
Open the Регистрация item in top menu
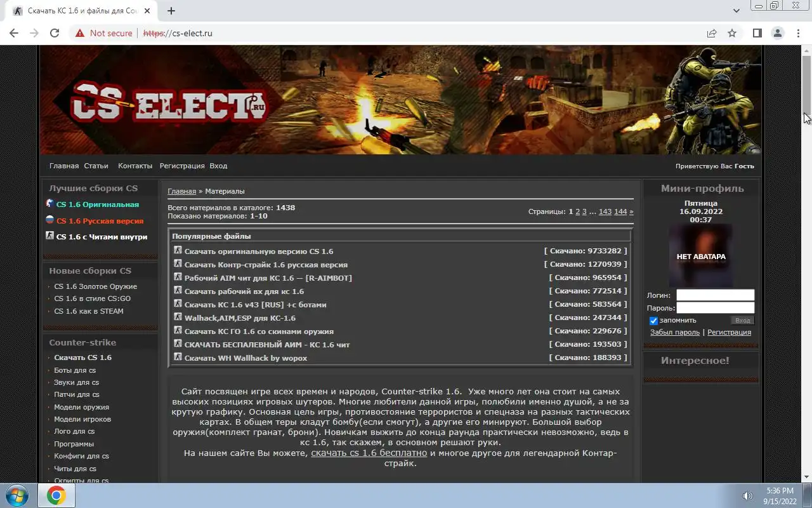point(182,166)
